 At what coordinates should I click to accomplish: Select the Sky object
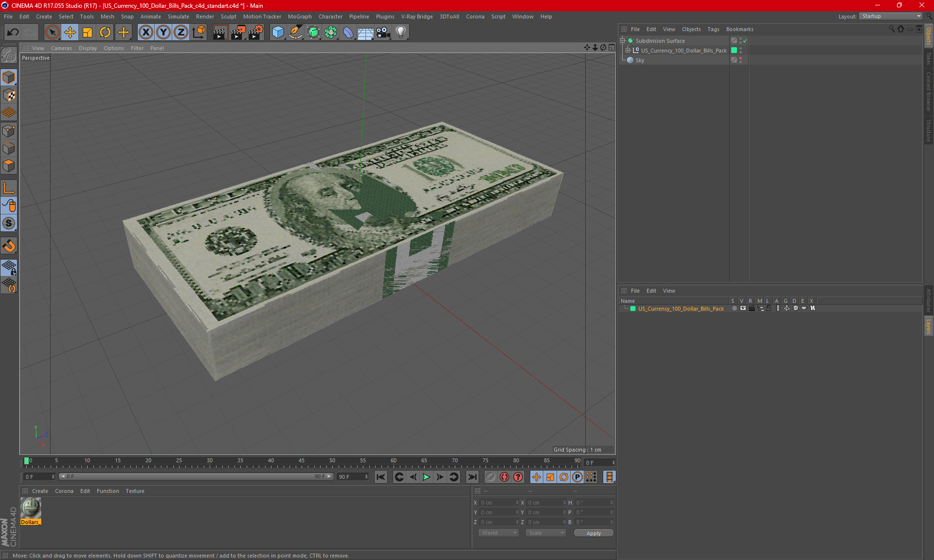point(639,60)
